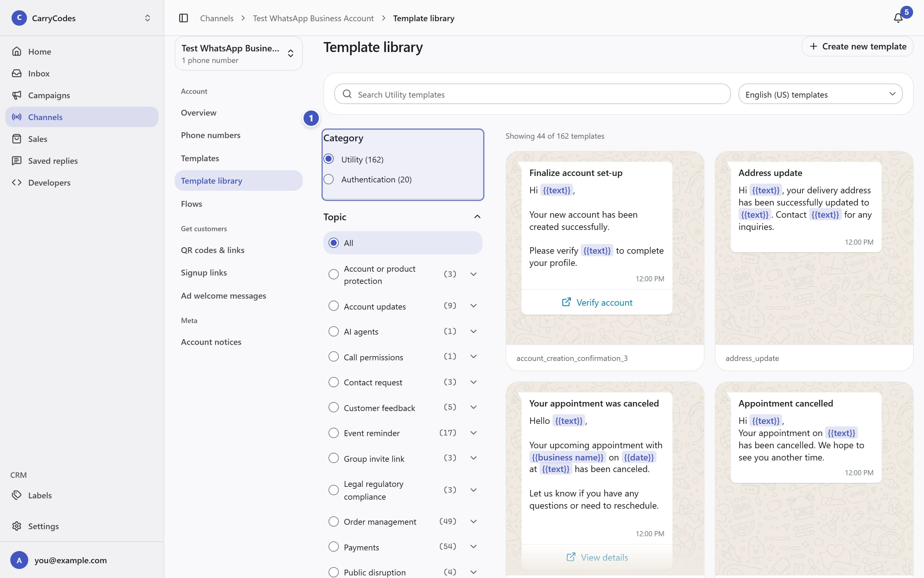Toggle the sidebar panel icon

pos(183,18)
